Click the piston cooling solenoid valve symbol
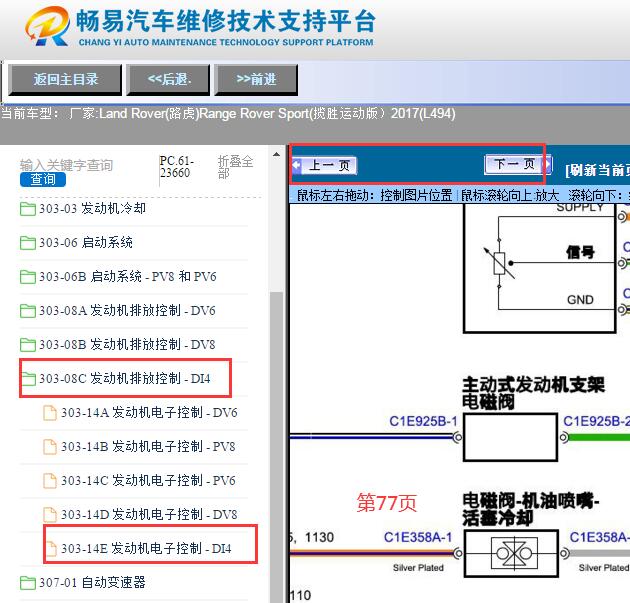The width and height of the screenshot is (630, 603). [x=514, y=554]
